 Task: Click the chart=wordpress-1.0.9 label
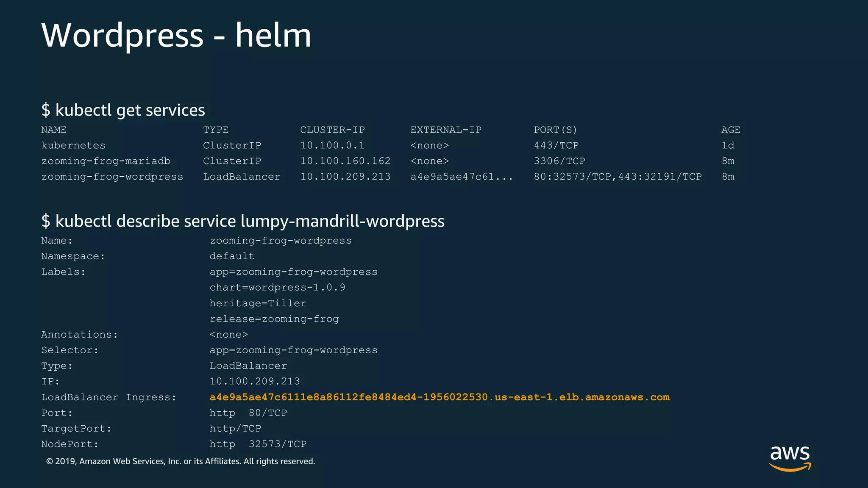pyautogui.click(x=277, y=288)
